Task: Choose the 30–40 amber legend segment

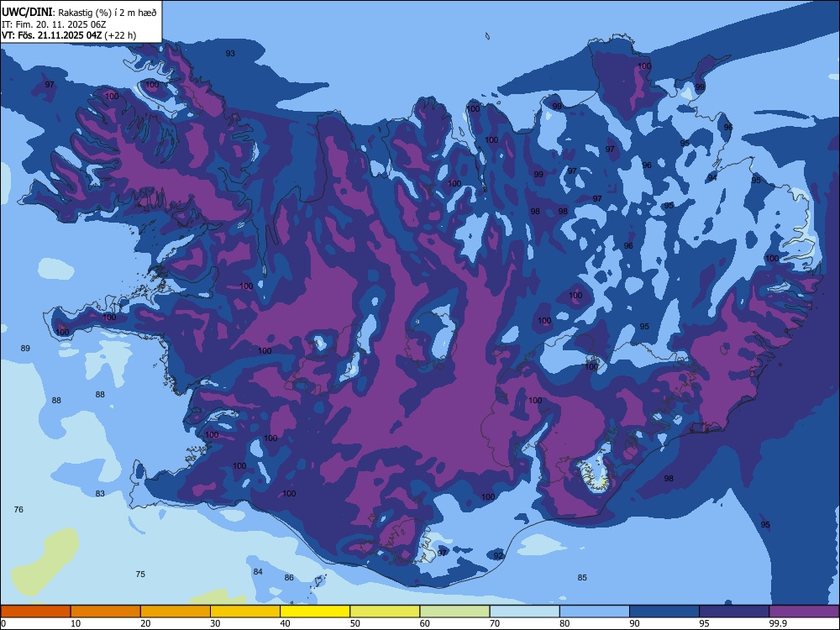Action: pyautogui.click(x=245, y=612)
